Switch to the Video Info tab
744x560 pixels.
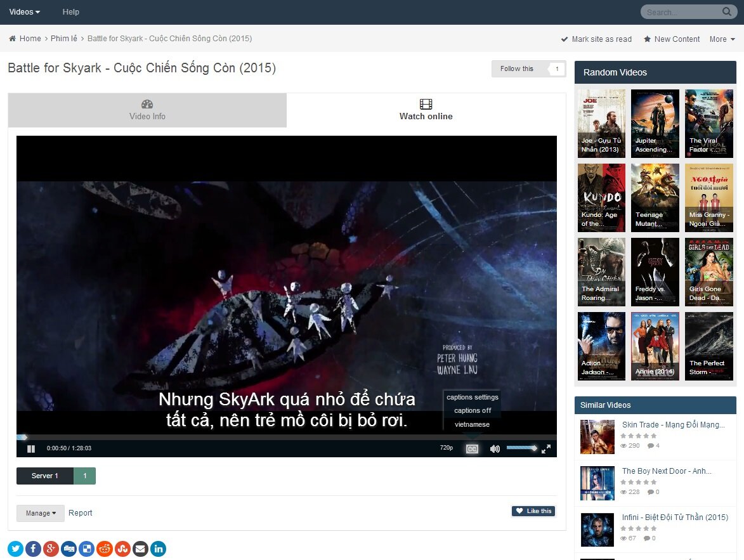(x=147, y=110)
